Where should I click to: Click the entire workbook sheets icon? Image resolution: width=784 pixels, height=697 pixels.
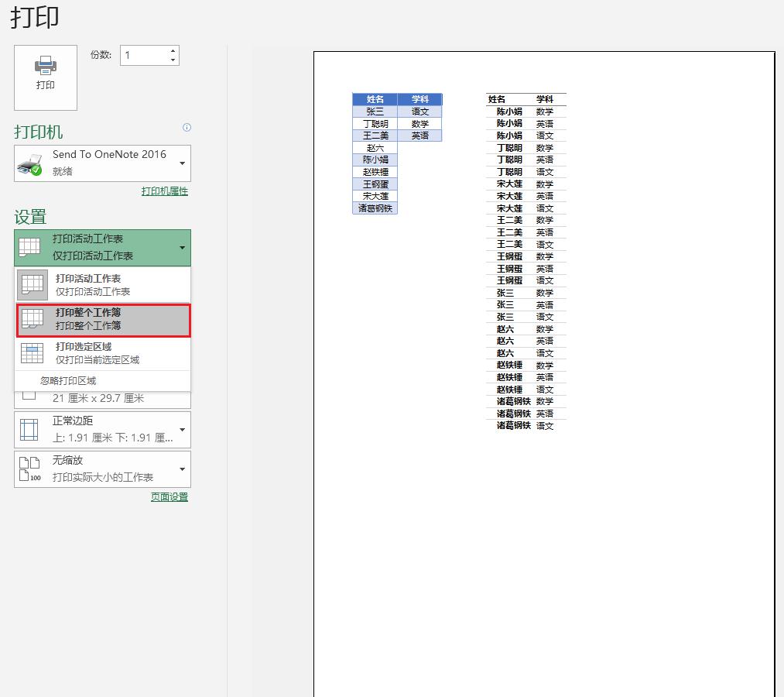[33, 319]
